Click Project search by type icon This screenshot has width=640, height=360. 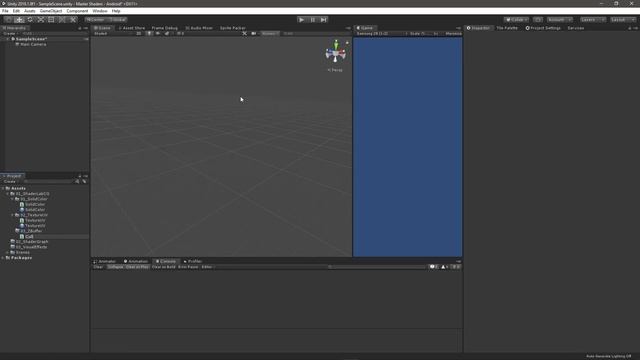(77, 182)
